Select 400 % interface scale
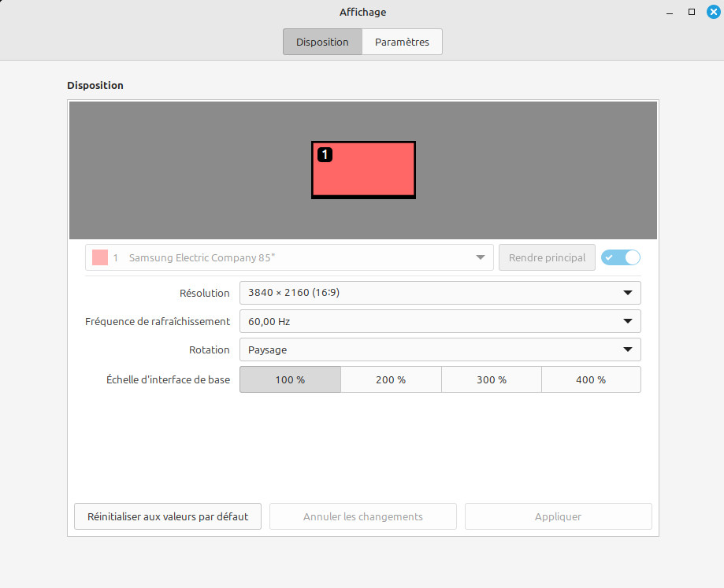The width and height of the screenshot is (724, 588). (x=591, y=379)
